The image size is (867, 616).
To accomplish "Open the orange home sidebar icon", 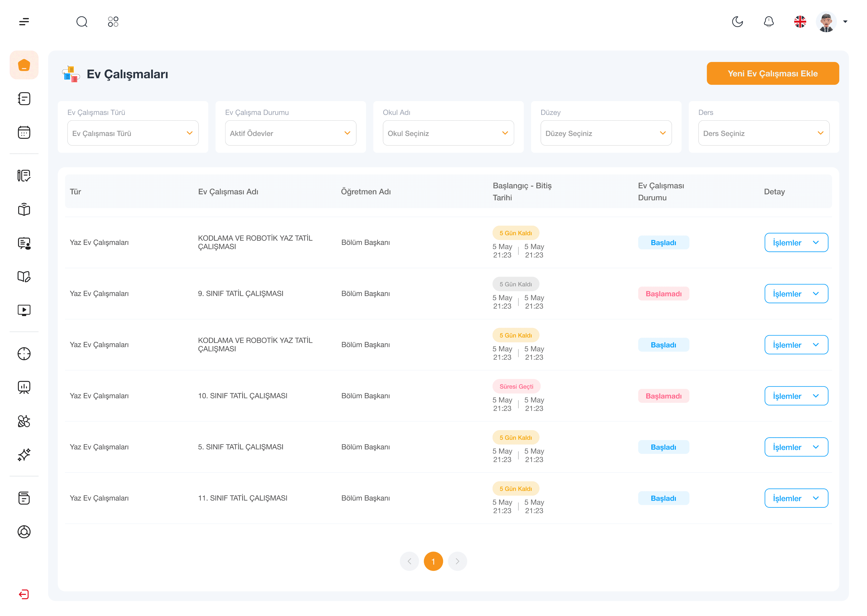I will 24,65.
